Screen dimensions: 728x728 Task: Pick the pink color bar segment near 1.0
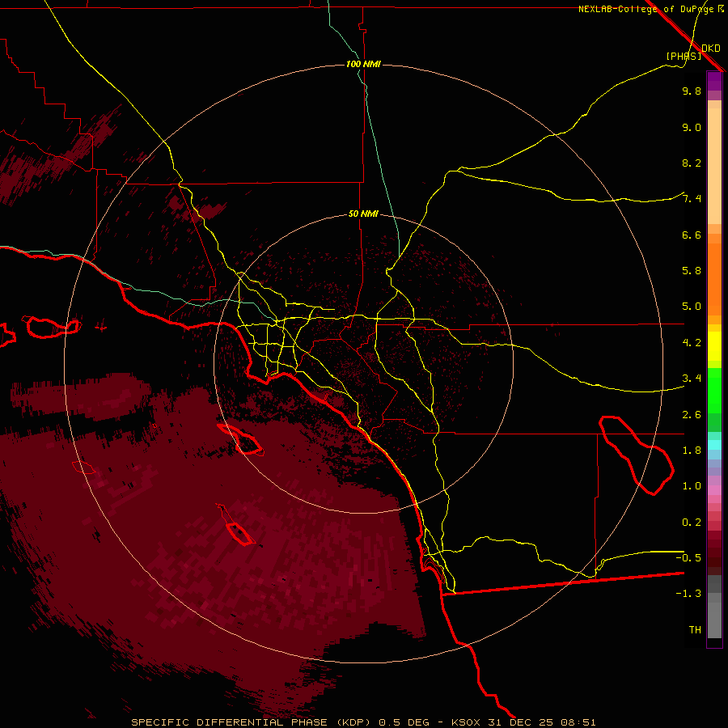[x=714, y=490]
